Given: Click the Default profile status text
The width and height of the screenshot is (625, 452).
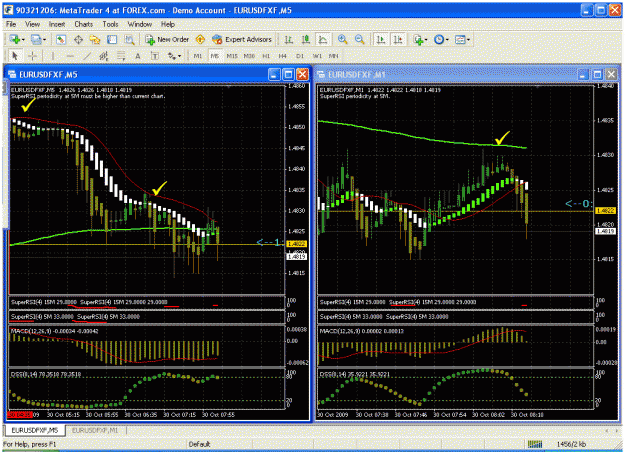Looking at the screenshot, I should click(199, 444).
